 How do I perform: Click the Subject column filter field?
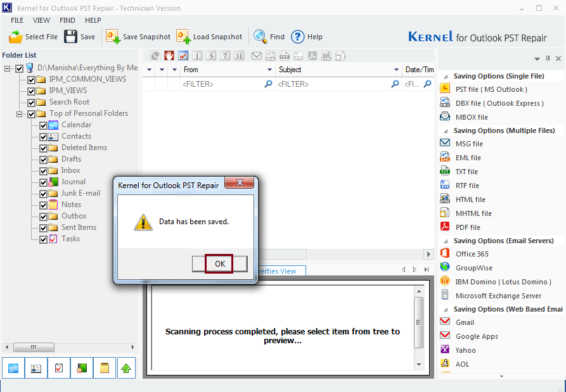click(x=338, y=84)
